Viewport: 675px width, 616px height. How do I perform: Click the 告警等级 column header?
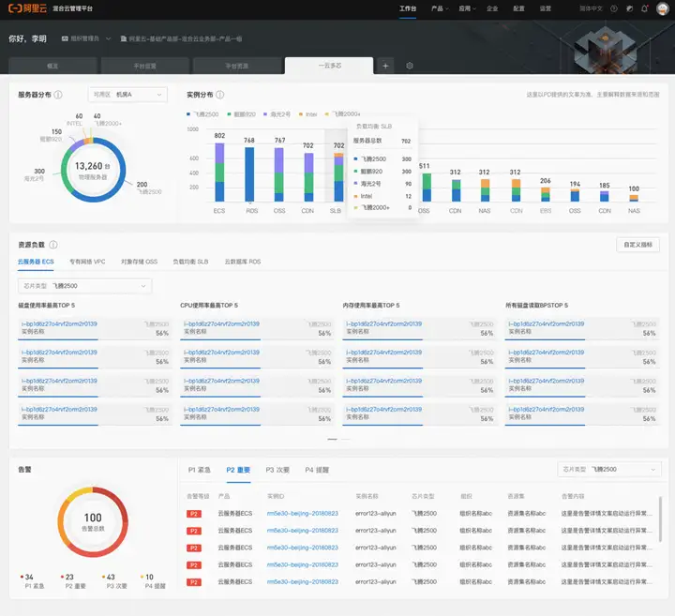[198, 496]
